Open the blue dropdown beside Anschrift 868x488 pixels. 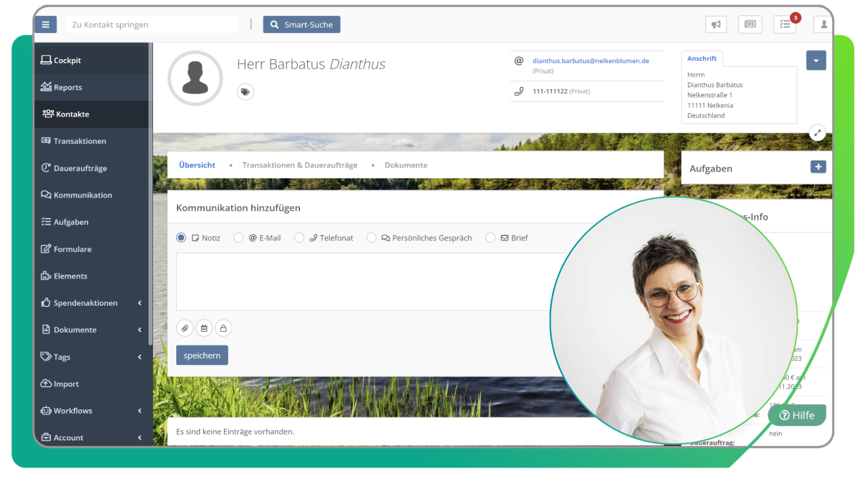(x=816, y=60)
